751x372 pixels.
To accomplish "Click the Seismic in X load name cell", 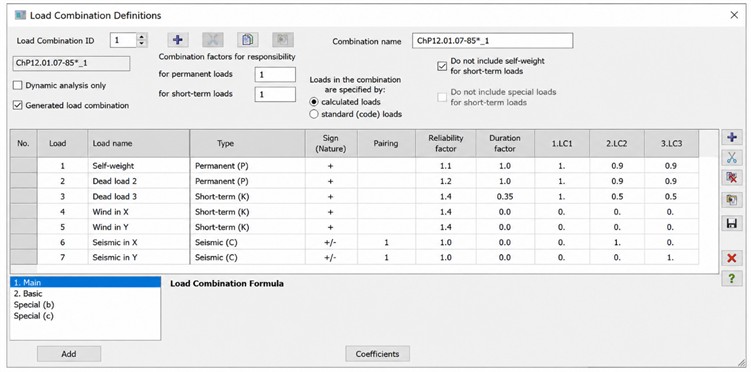I will pos(139,242).
